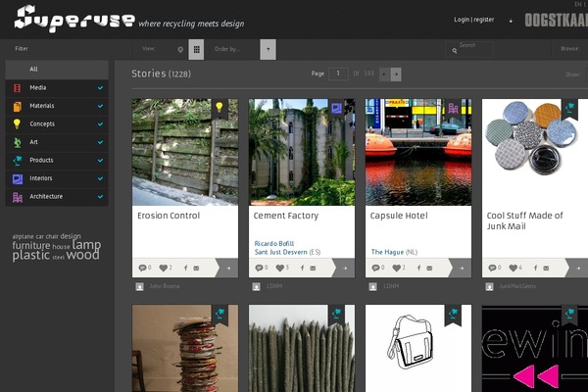588x392 pixels.
Task: Toggle the Interiors filter checkmark
Action: tap(100, 178)
